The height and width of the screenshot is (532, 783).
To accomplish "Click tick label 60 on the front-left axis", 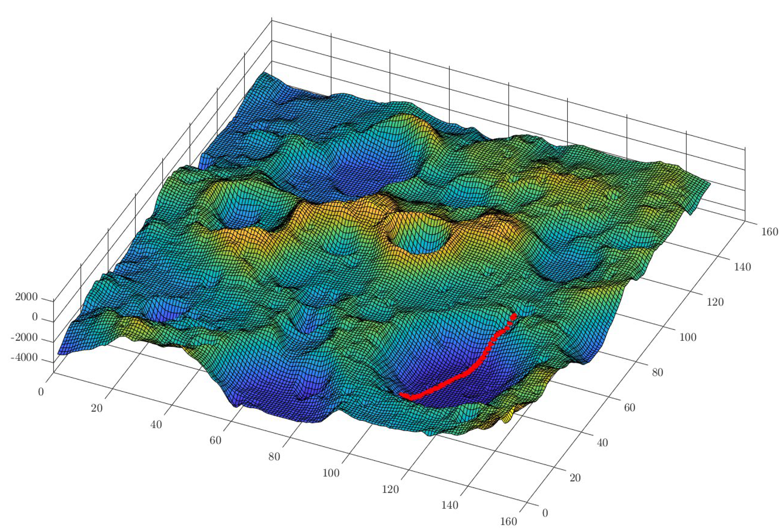I will (215, 440).
